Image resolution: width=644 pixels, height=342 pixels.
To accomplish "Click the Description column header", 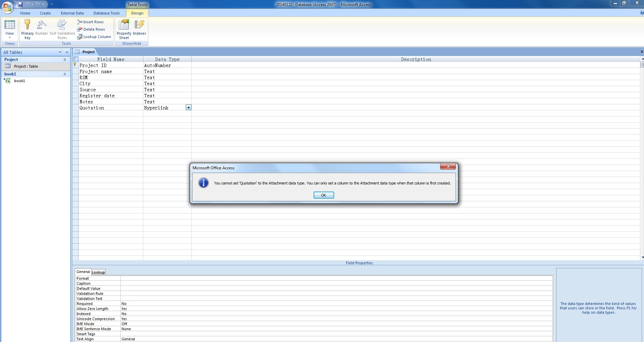I will coord(416,59).
